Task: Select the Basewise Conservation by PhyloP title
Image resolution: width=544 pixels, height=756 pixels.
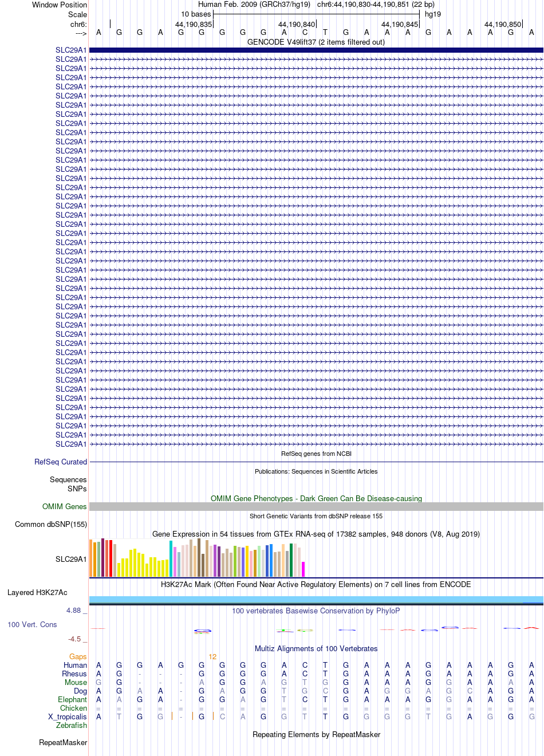Action: click(316, 611)
